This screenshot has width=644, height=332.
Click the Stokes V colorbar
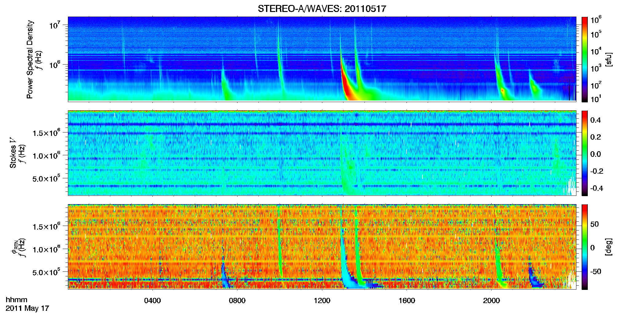585,153
